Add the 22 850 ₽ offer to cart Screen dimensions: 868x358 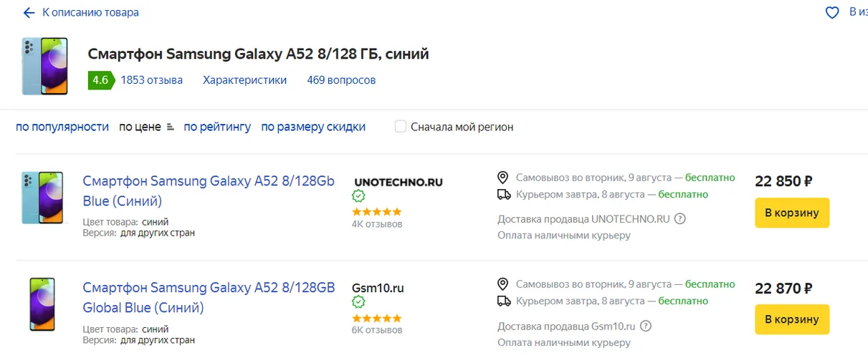tap(792, 213)
